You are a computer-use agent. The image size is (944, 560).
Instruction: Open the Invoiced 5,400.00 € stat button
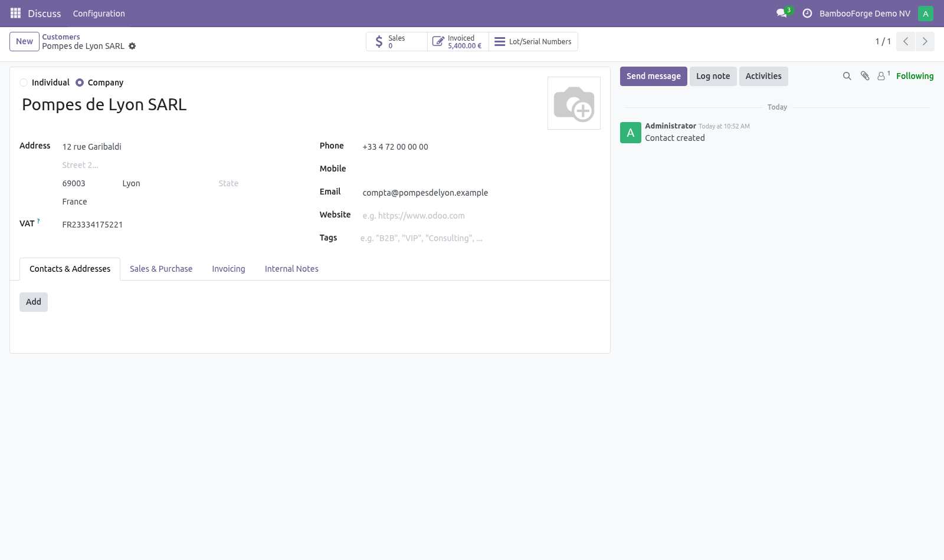[x=458, y=42]
